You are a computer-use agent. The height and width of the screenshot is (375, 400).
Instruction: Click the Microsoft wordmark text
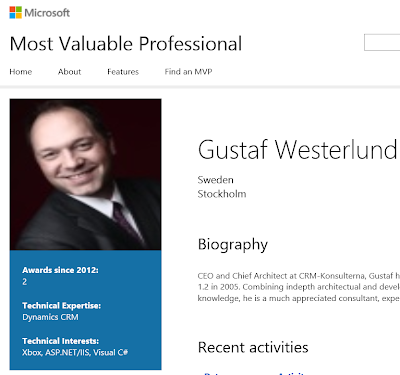(47, 13)
